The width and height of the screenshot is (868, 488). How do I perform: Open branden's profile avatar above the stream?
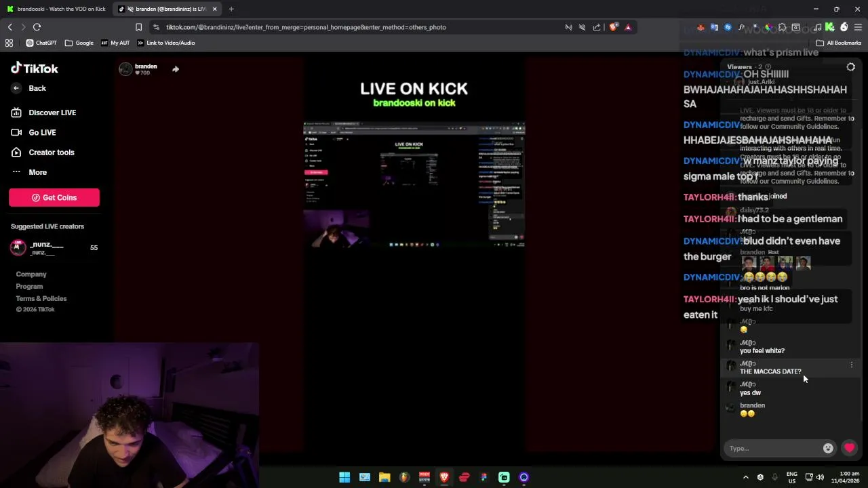[125, 69]
